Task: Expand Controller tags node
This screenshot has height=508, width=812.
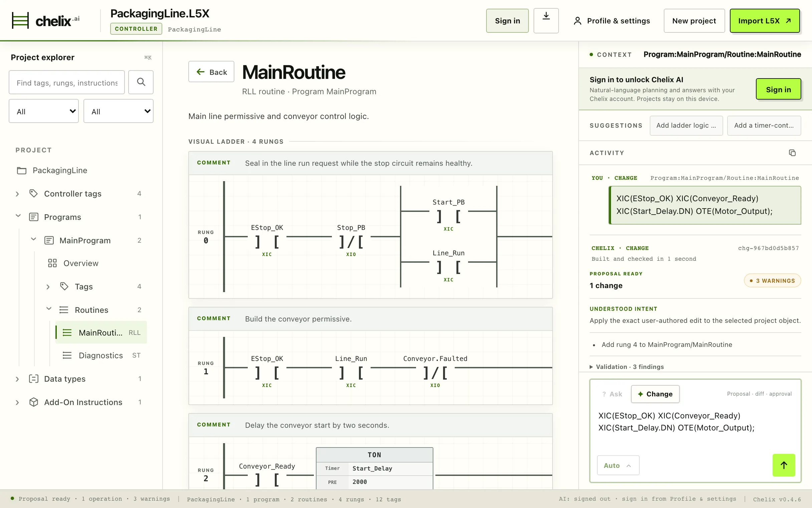Action: (x=17, y=194)
